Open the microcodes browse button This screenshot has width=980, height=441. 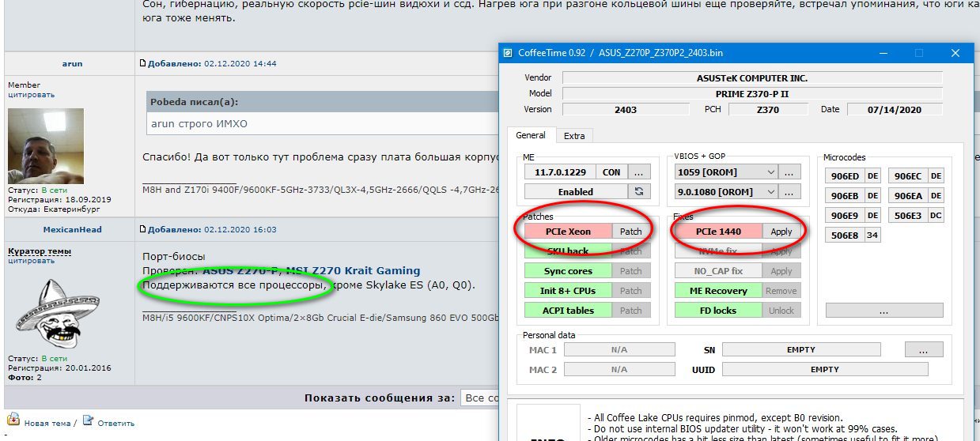[x=884, y=311]
